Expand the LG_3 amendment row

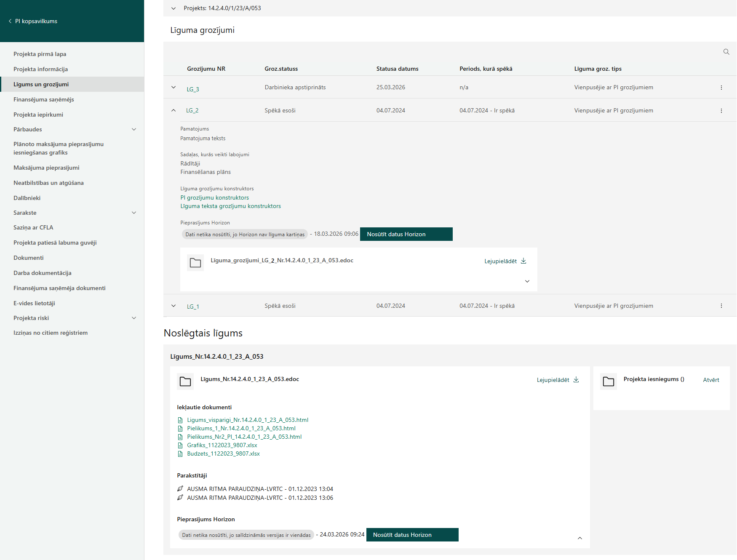coord(174,88)
